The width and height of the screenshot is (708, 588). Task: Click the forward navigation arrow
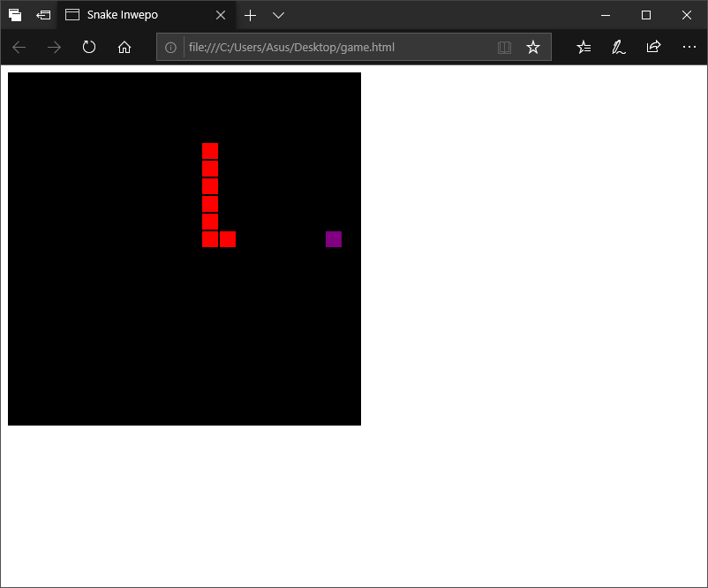point(53,47)
